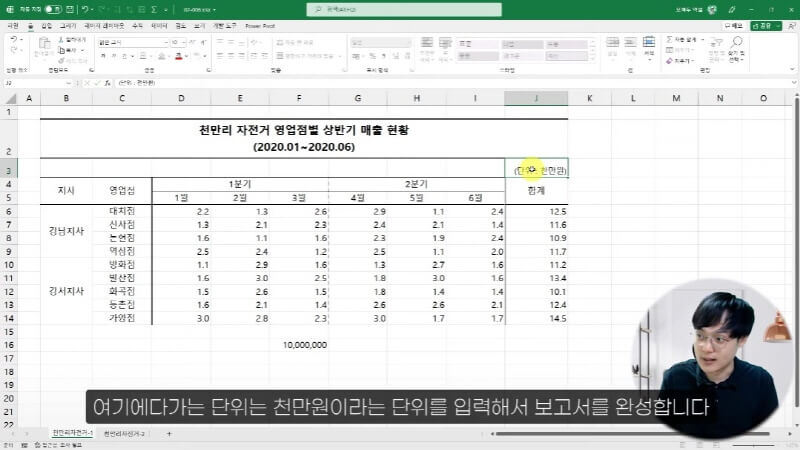Toggle Italic formatting
Viewport: 800px width, 450px height.
114,56
